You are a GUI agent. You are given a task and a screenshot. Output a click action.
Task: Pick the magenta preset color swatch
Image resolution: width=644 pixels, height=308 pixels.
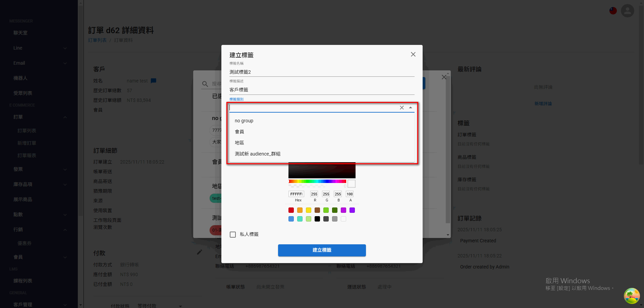[343, 210]
